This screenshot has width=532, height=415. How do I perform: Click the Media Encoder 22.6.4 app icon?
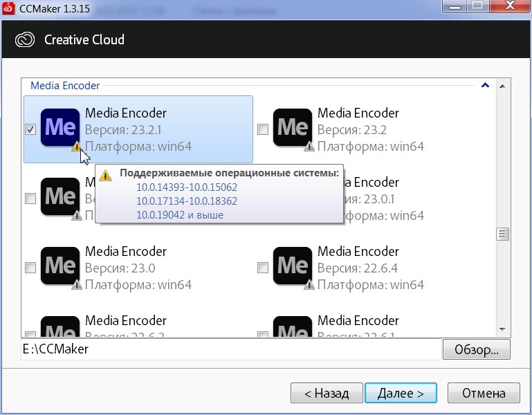tap(293, 266)
